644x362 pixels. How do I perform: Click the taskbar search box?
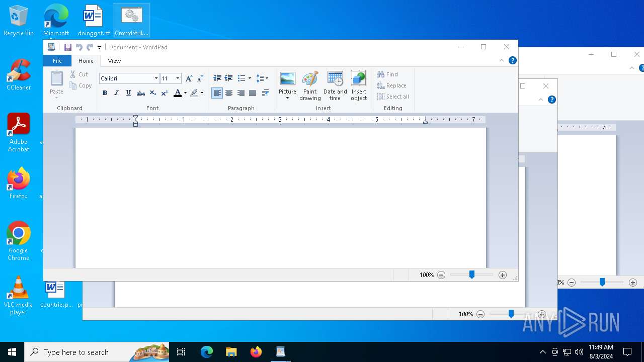[97, 352]
